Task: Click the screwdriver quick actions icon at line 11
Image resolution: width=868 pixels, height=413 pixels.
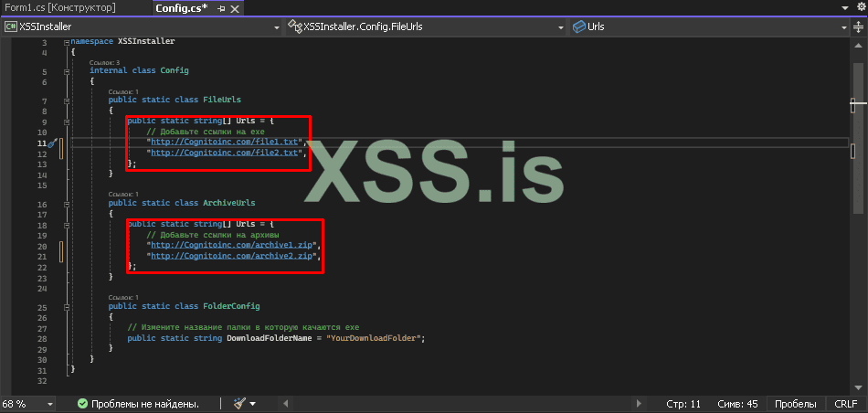Action: pyautogui.click(x=53, y=143)
